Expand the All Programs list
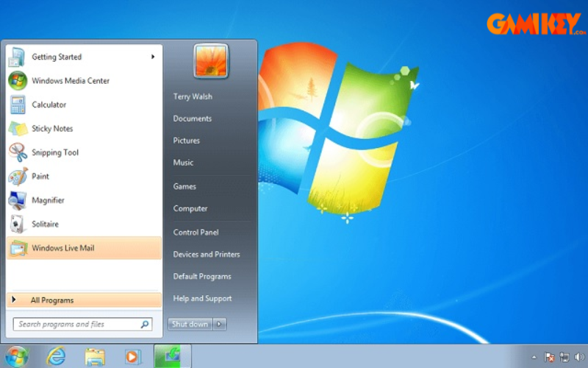Image resolution: width=588 pixels, height=368 pixels. [x=84, y=300]
